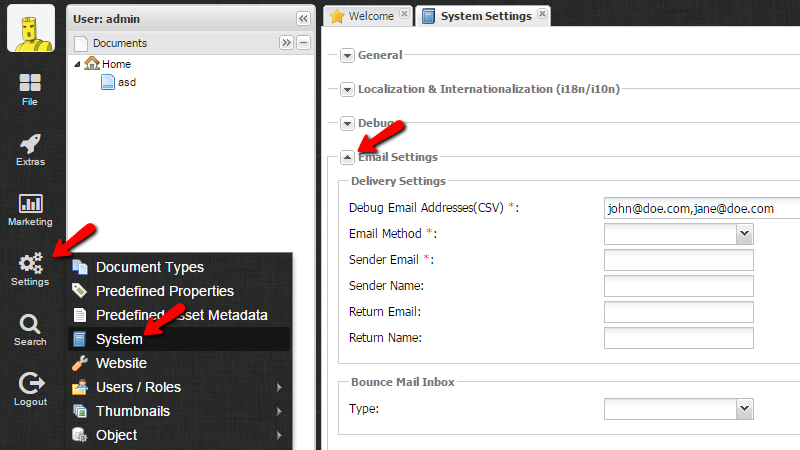
Task: Switch to the Welcome tab
Action: (368, 16)
